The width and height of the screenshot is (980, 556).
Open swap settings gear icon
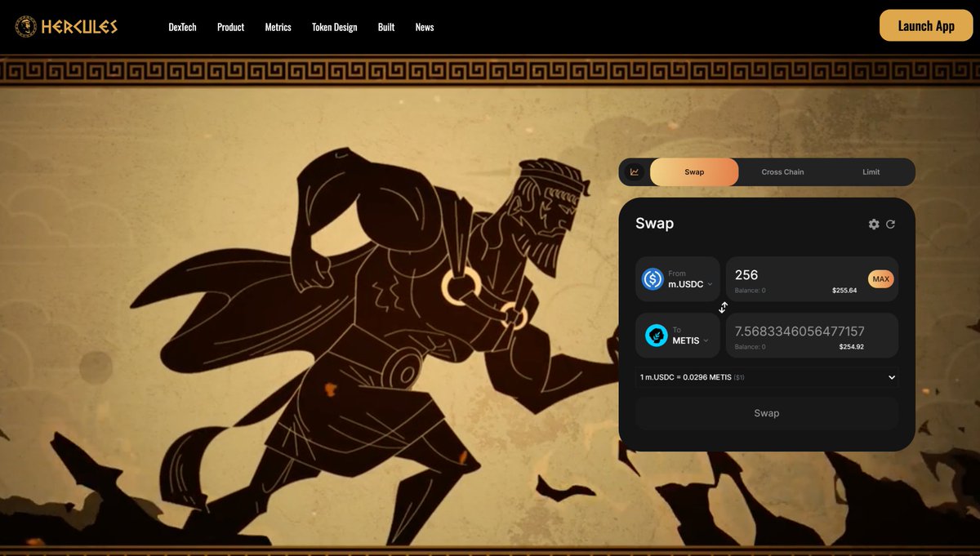point(874,224)
